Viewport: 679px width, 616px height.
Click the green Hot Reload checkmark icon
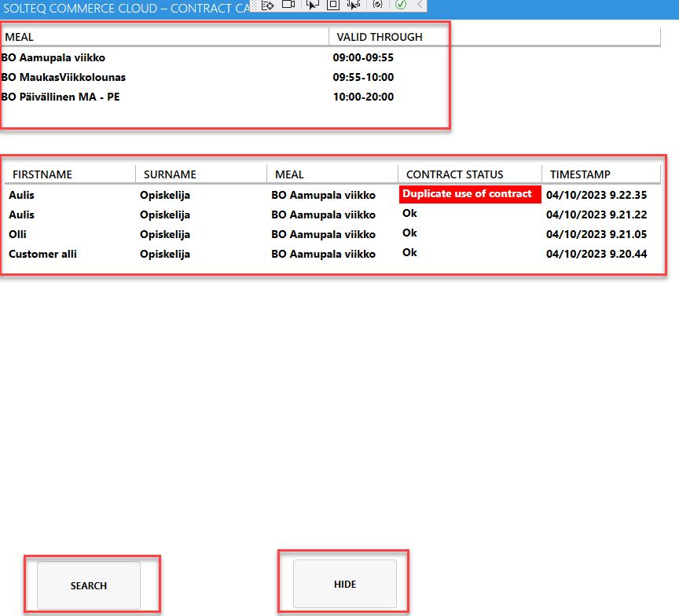click(401, 5)
